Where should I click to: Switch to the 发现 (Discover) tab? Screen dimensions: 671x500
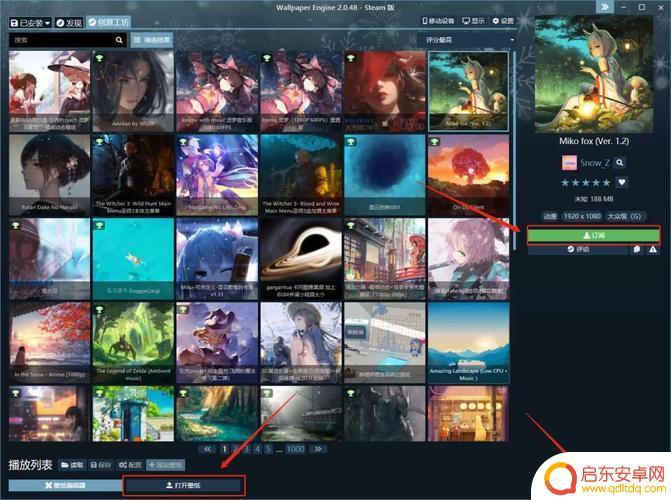point(69,23)
